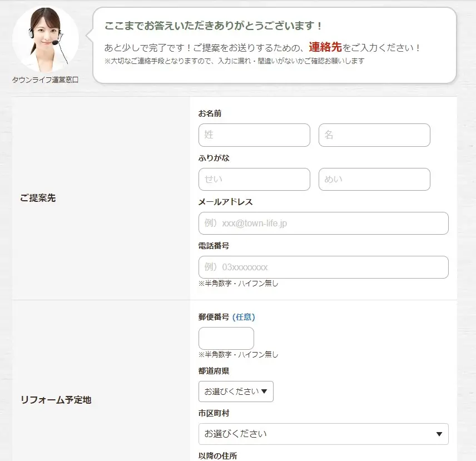Open the 市区町村 city dropdown

point(323,434)
